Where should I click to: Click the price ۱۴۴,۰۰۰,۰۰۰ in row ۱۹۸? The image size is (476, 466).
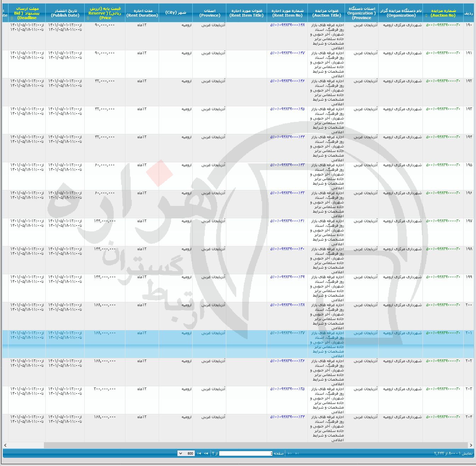point(105,249)
